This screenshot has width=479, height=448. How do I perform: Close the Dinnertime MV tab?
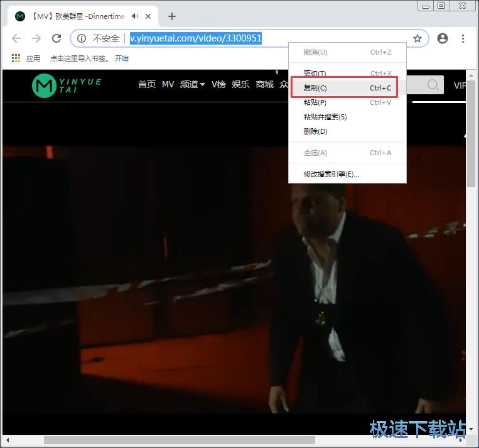coord(148,16)
